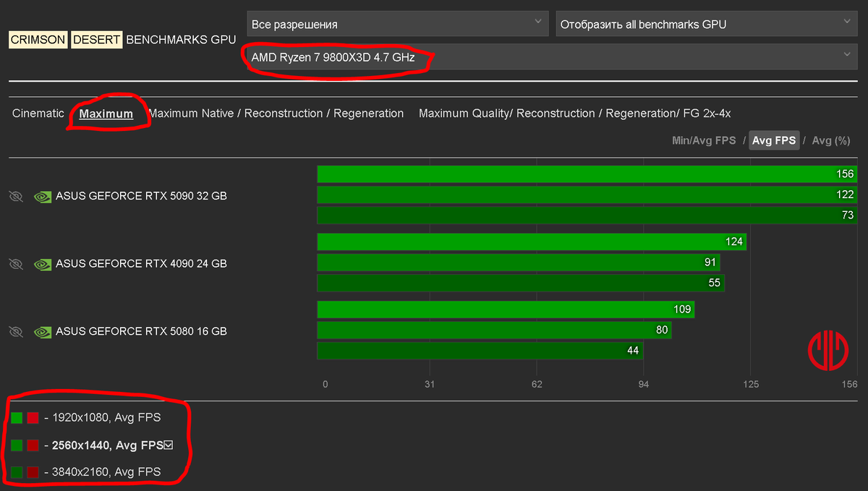868x491 pixels.
Task: Click the red swatch for 1920x1080
Action: click(x=33, y=418)
